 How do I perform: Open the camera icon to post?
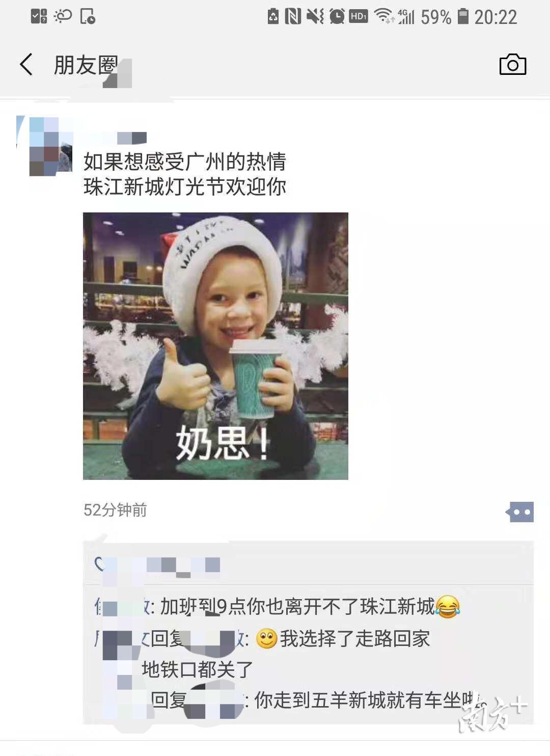(x=512, y=64)
